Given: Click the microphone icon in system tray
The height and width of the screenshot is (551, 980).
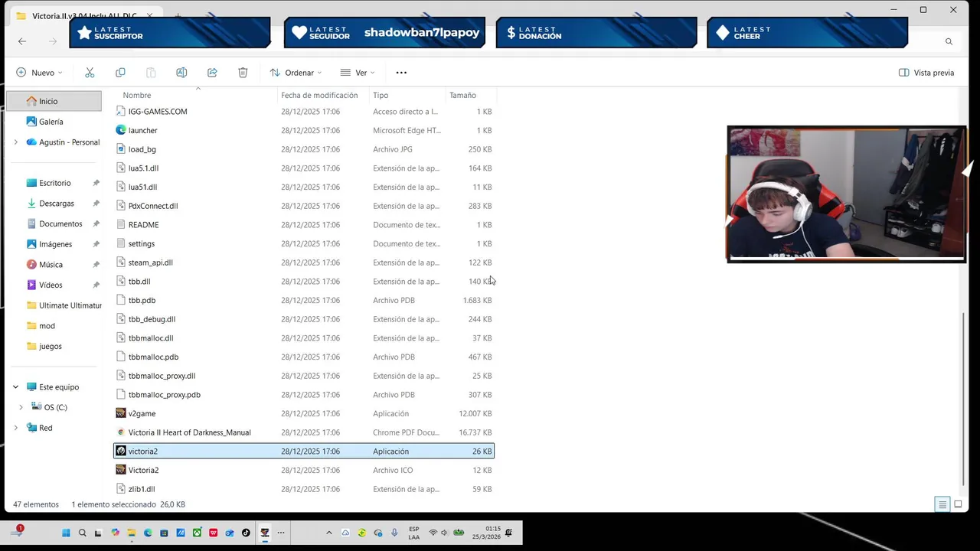Looking at the screenshot, I should 394,533.
